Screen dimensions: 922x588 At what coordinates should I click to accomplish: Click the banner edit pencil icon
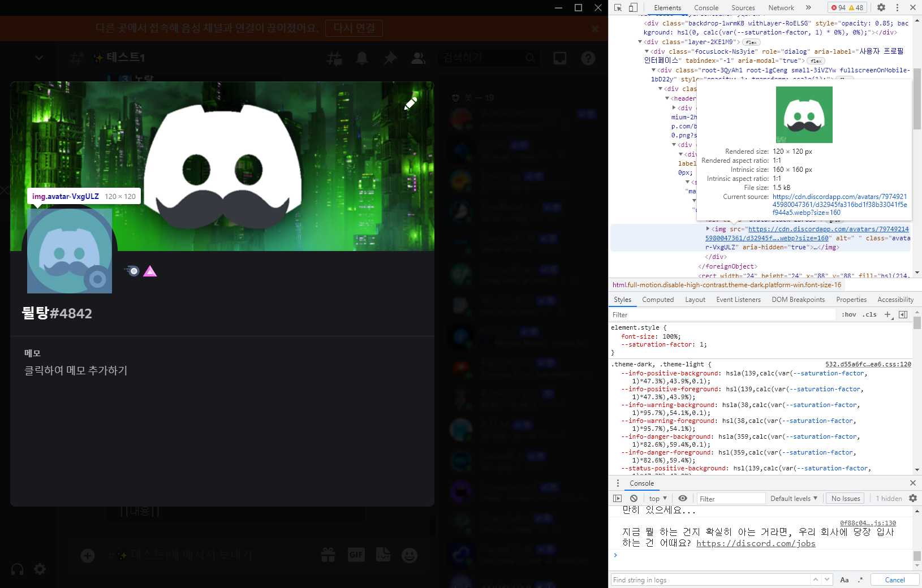click(x=411, y=103)
